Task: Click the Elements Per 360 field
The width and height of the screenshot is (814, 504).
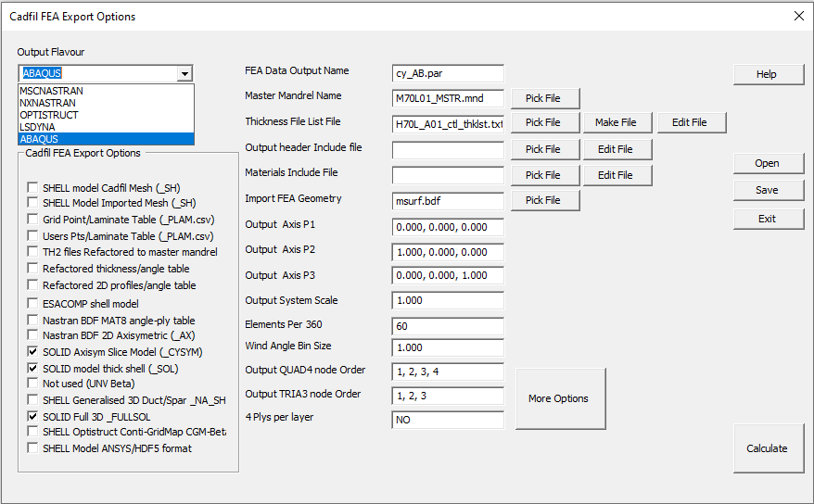Action: [448, 326]
